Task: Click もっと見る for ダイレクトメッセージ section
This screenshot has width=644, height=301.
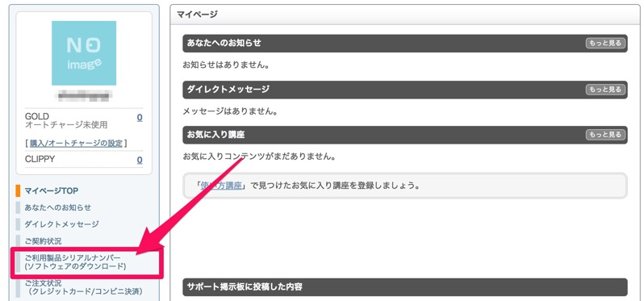Action: 606,89
